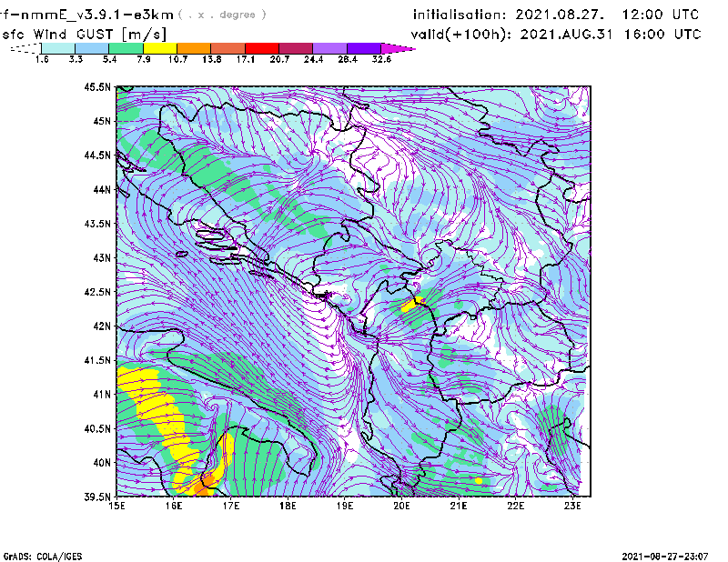The image size is (728, 562).
Task: Click the "20E" longitude label
Action: 401,506
